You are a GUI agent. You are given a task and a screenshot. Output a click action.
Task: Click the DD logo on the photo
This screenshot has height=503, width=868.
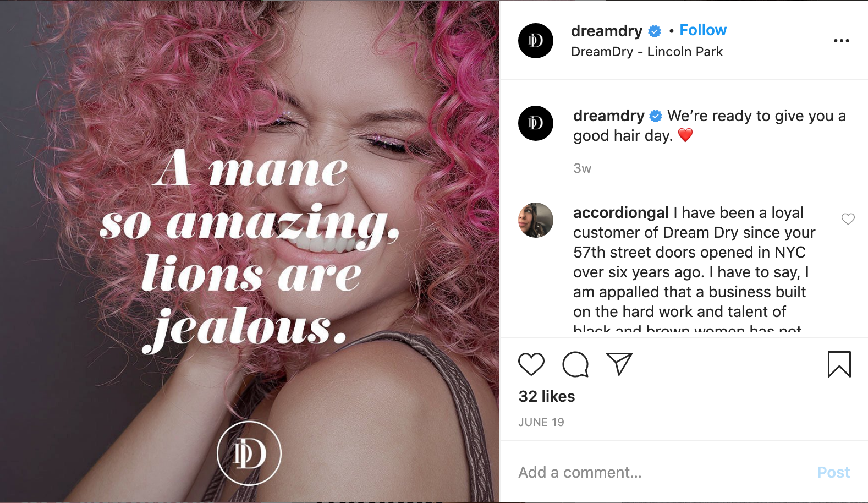click(249, 453)
